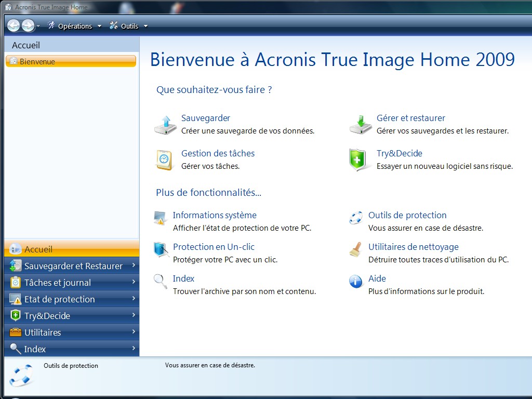Open the Aide link
The height and width of the screenshot is (399, 532).
[377, 278]
